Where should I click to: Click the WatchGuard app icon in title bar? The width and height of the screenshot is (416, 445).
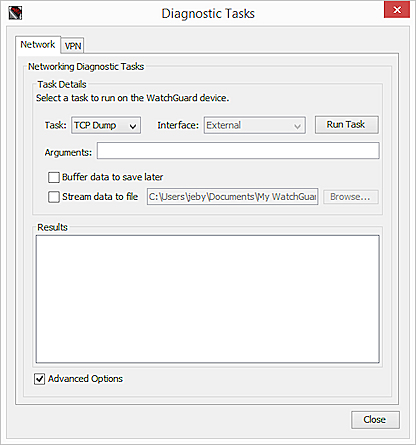15,13
